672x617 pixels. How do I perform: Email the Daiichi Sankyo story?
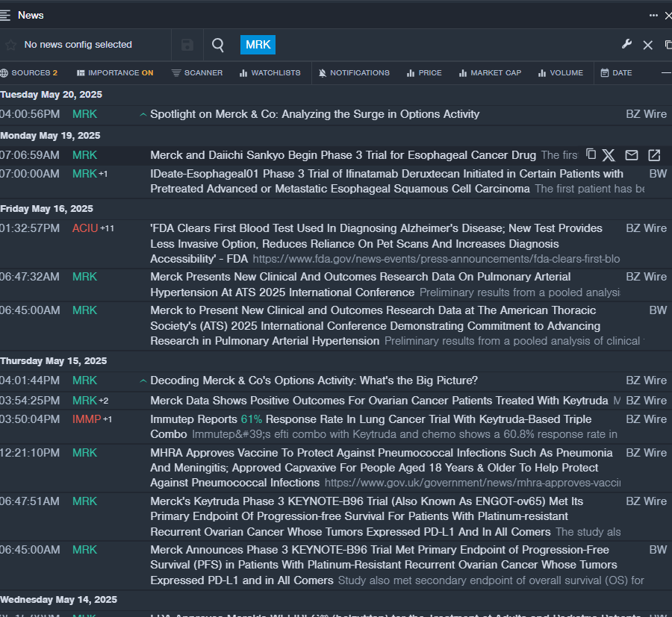[631, 155]
